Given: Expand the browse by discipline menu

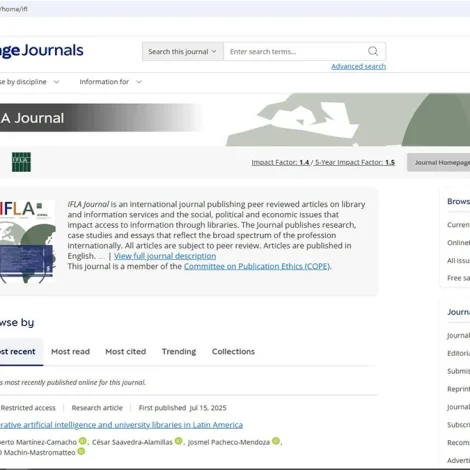Looking at the screenshot, I should tap(29, 82).
